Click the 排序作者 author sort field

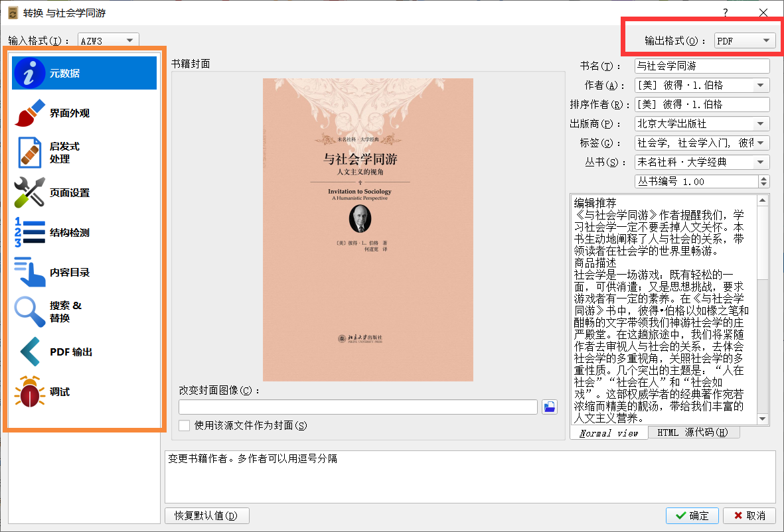pos(702,104)
